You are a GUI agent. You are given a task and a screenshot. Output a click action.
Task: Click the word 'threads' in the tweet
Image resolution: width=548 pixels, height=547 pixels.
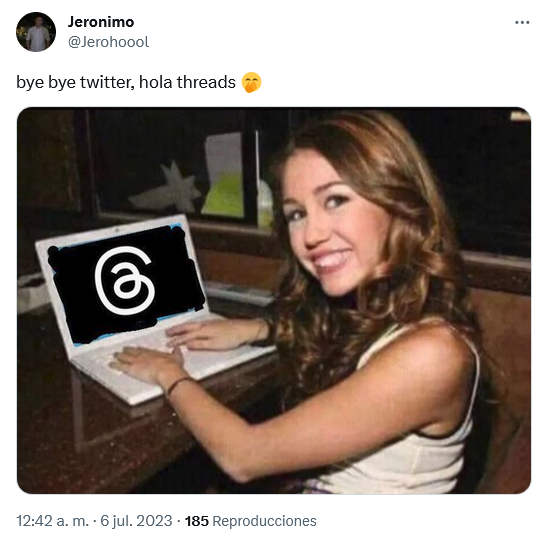[206, 82]
